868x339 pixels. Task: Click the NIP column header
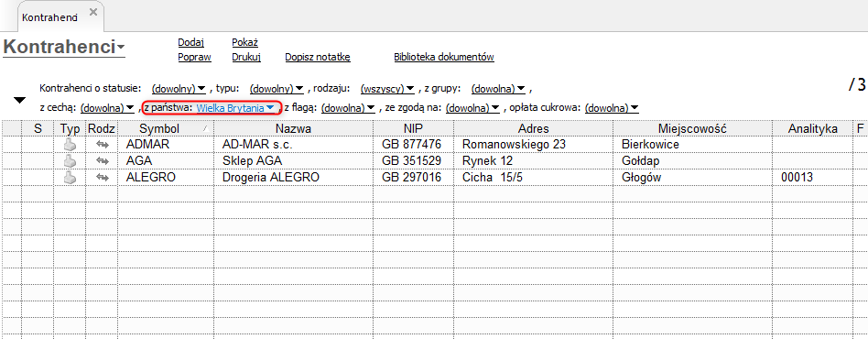pyautogui.click(x=413, y=128)
